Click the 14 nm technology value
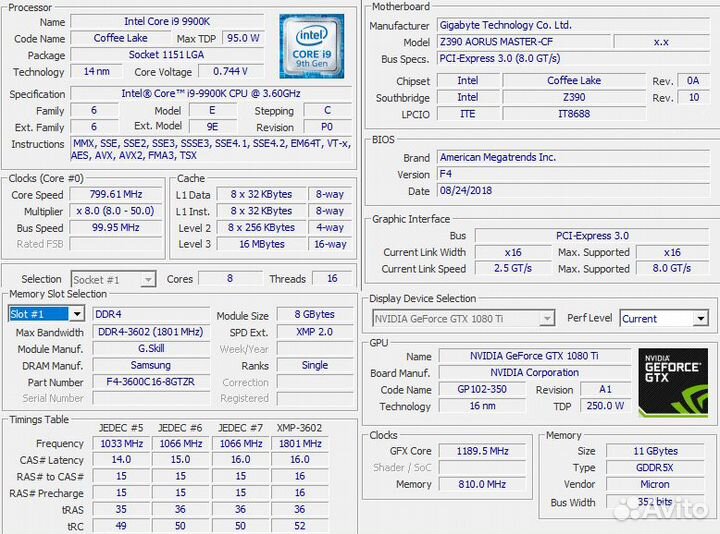 pos(96,71)
